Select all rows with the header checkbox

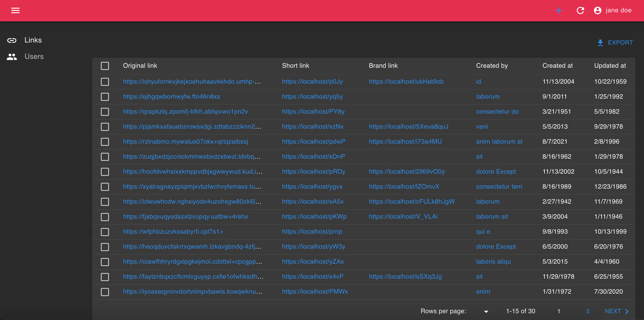click(105, 65)
